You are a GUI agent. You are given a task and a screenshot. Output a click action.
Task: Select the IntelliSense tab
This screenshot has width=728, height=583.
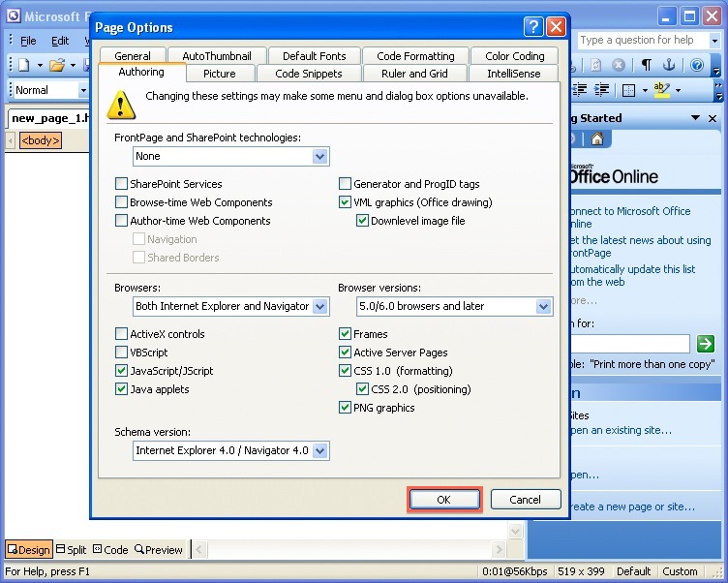(x=514, y=74)
